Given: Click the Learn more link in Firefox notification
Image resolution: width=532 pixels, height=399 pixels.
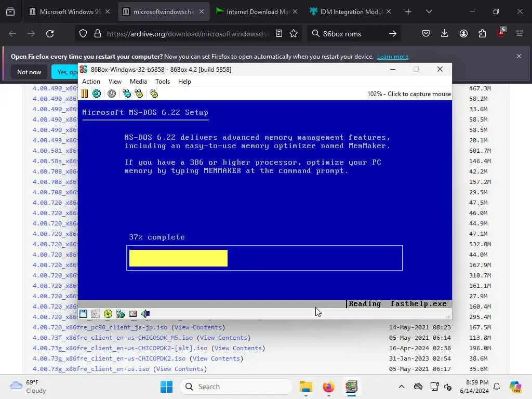Looking at the screenshot, I should [393, 57].
